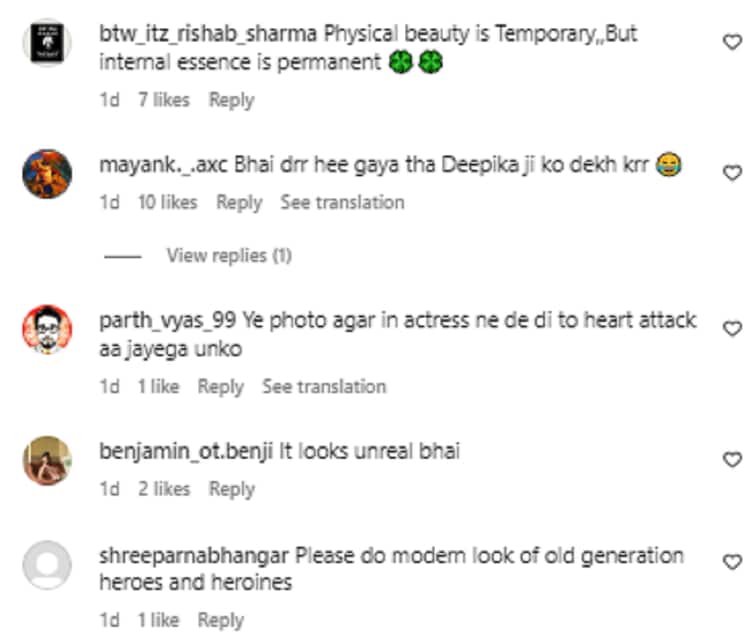Screen dimensions: 750x643
Task: Show the 10 likes list on mayank's comment
Action: 167,202
